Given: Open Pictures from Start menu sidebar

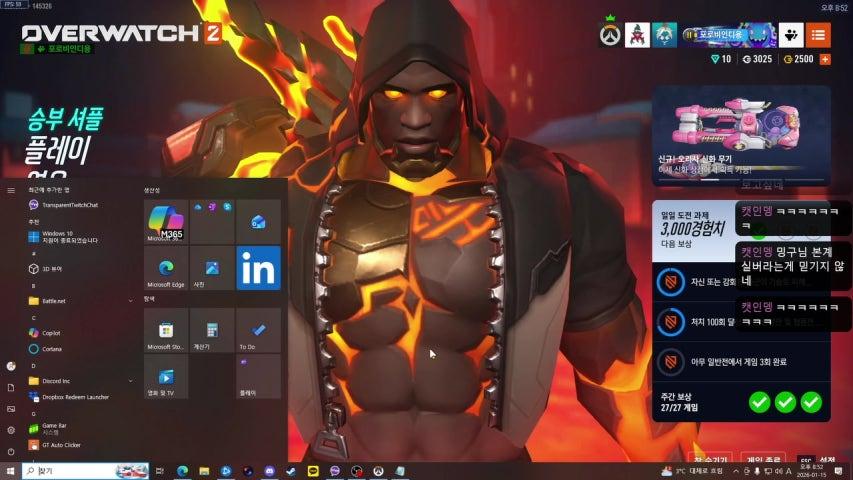Looking at the screenshot, I should [x=11, y=409].
